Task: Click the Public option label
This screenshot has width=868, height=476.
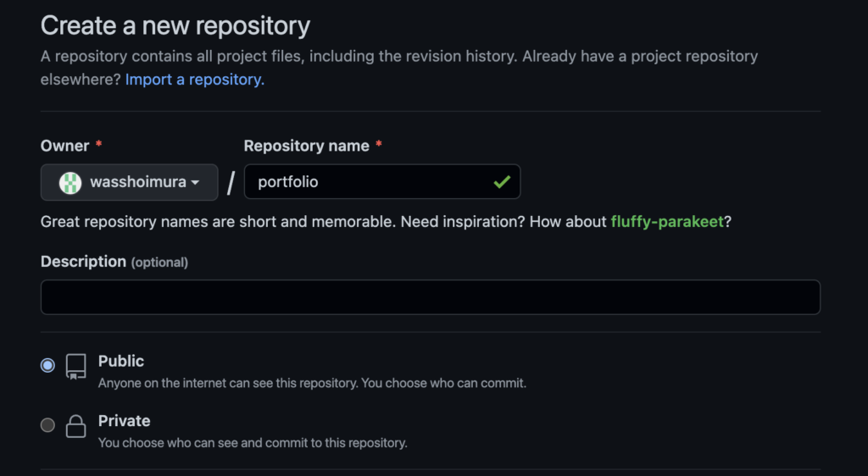Action: coord(121,361)
